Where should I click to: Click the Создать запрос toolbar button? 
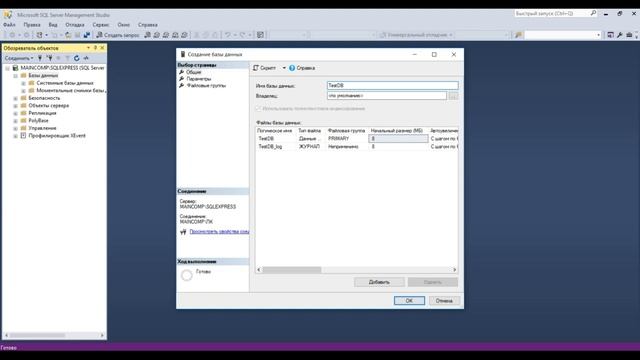118,35
